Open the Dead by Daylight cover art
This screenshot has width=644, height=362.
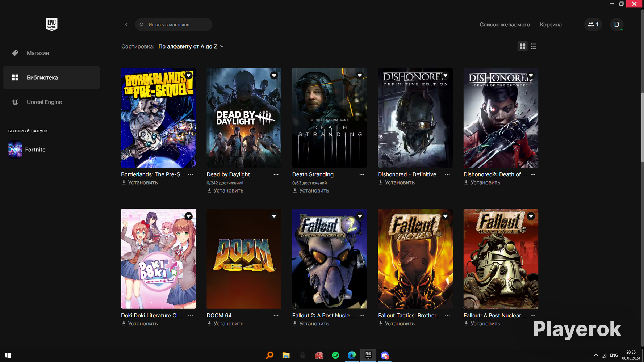(x=244, y=118)
